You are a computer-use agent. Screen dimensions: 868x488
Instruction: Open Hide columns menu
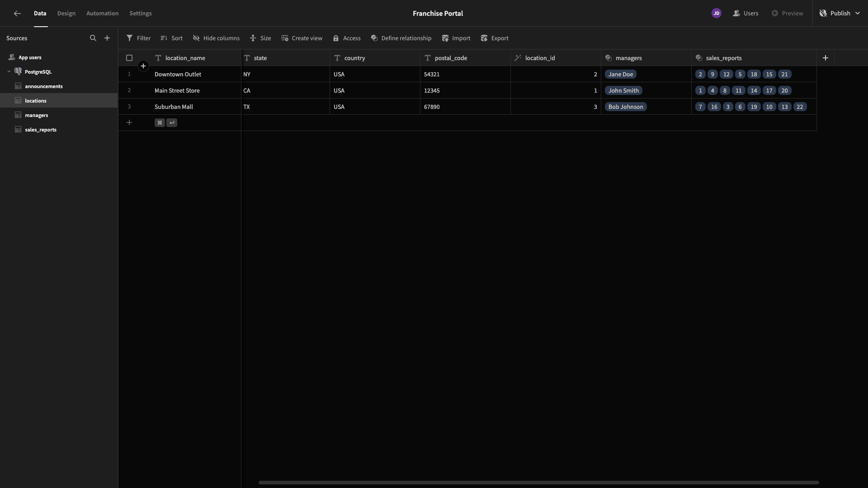pos(216,38)
